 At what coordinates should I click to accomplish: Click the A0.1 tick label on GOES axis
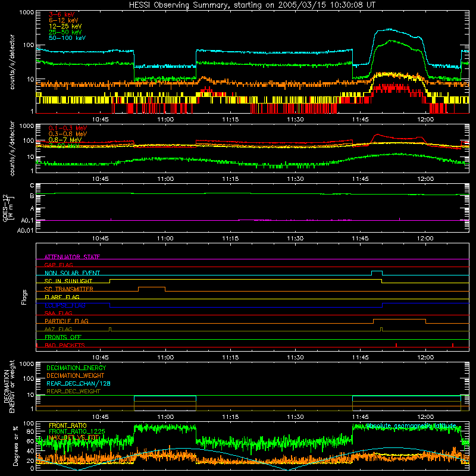pos(27,220)
